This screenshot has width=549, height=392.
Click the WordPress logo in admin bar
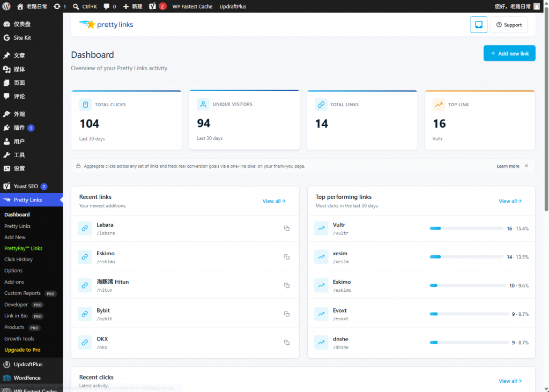tap(6, 6)
